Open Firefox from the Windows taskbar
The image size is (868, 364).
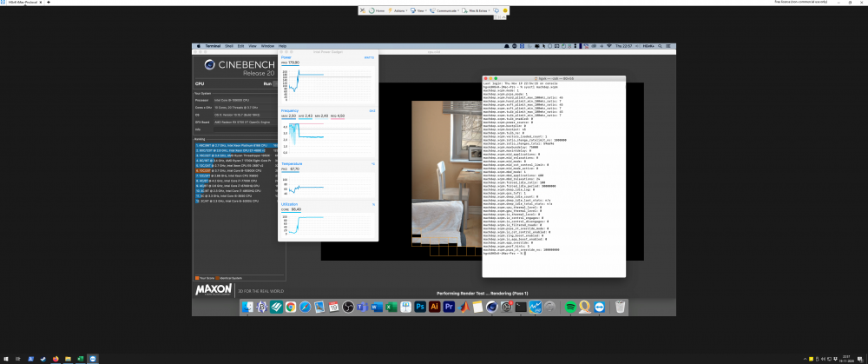point(56,359)
